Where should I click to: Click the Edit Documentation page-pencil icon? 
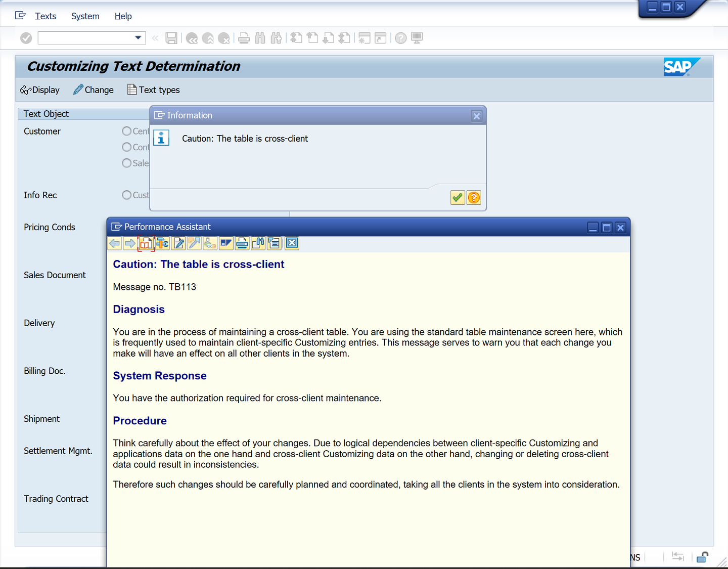pyautogui.click(x=178, y=243)
